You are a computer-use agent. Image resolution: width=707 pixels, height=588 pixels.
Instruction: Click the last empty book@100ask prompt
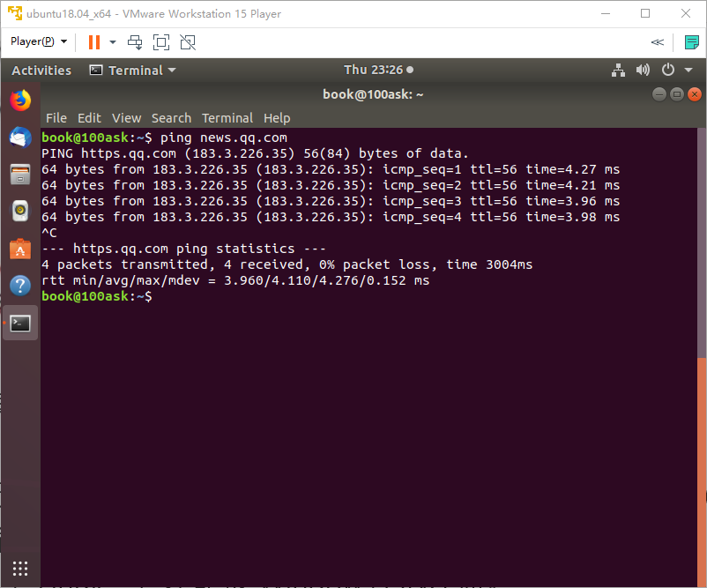click(97, 296)
